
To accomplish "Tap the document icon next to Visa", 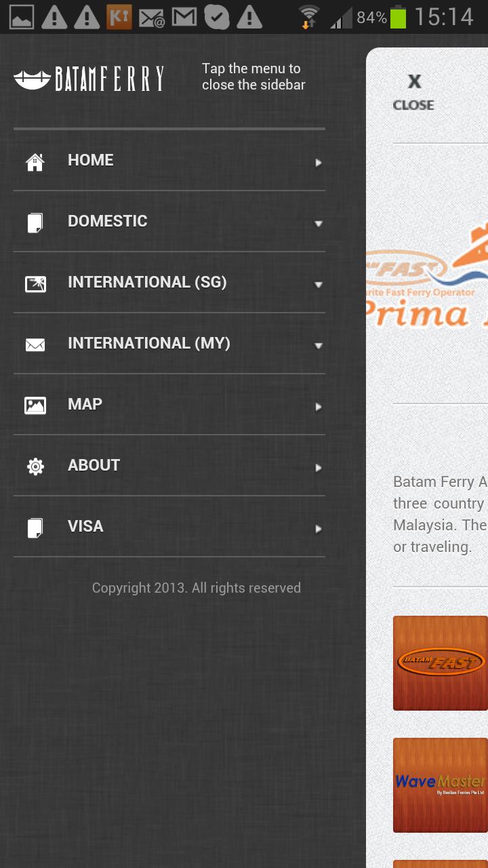I will tap(35, 528).
